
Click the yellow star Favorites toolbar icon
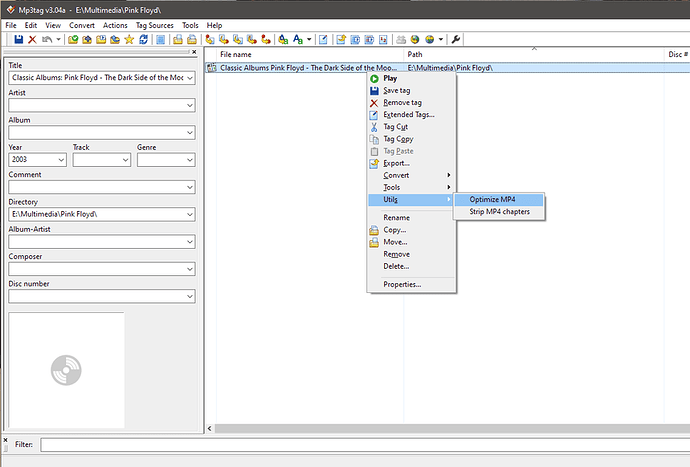(129, 39)
